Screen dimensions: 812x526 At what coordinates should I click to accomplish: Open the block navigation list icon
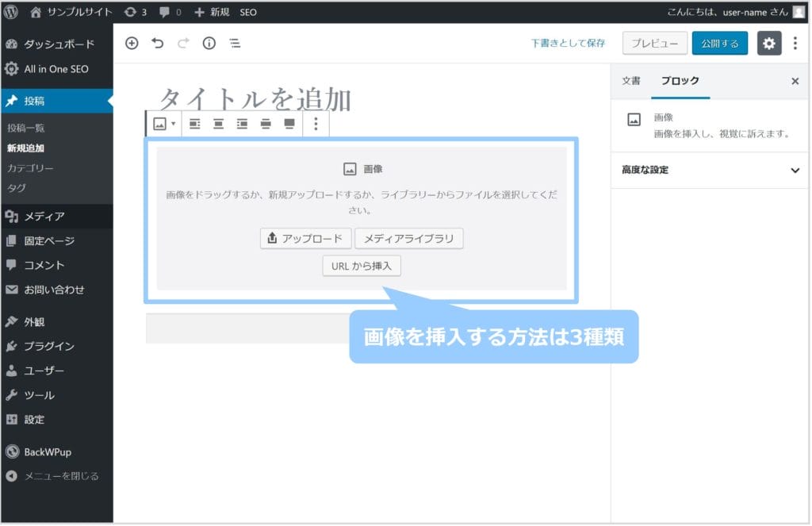[235, 44]
